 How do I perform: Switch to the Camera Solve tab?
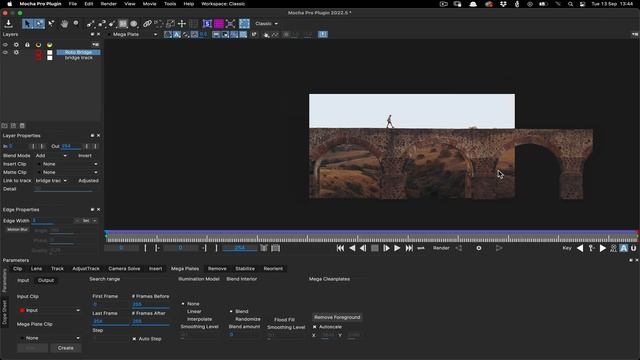(124, 269)
